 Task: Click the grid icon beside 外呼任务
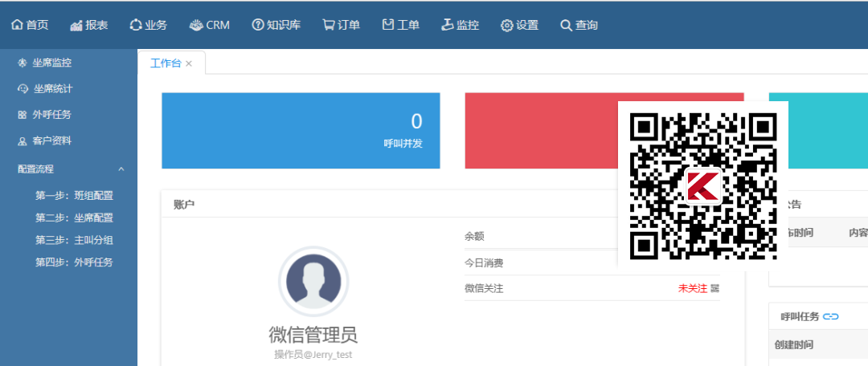(x=23, y=115)
